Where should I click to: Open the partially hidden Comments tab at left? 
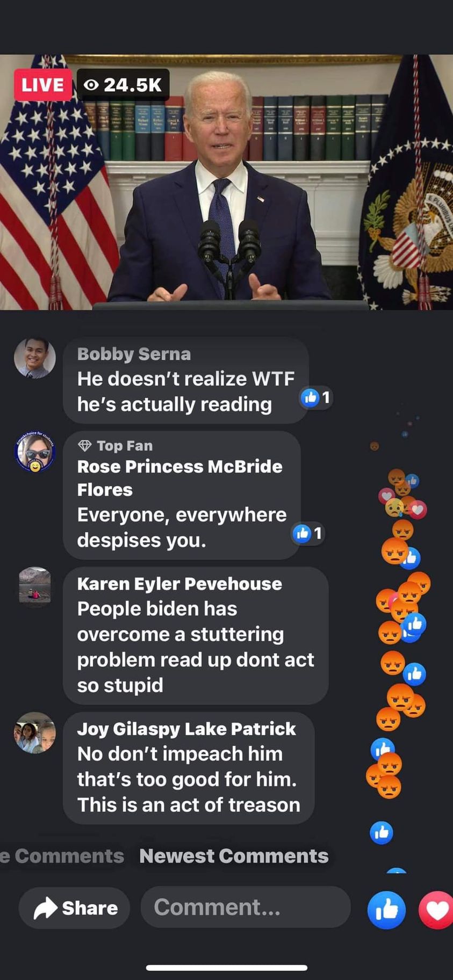(62, 856)
